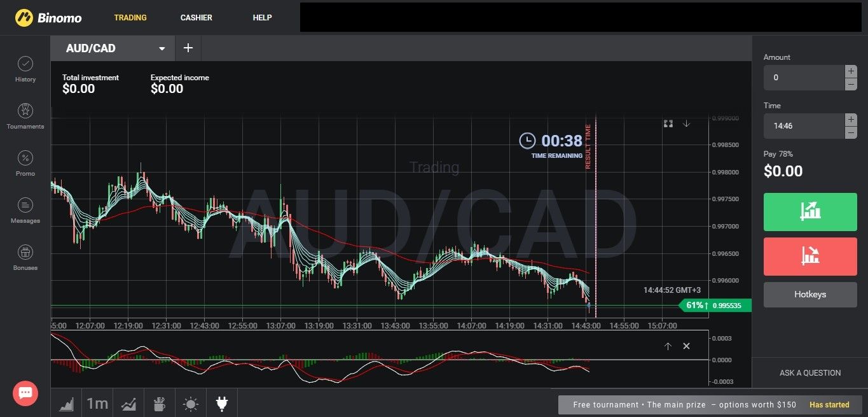Click the Expected income $0.00 value
868x417 pixels.
[x=167, y=89]
